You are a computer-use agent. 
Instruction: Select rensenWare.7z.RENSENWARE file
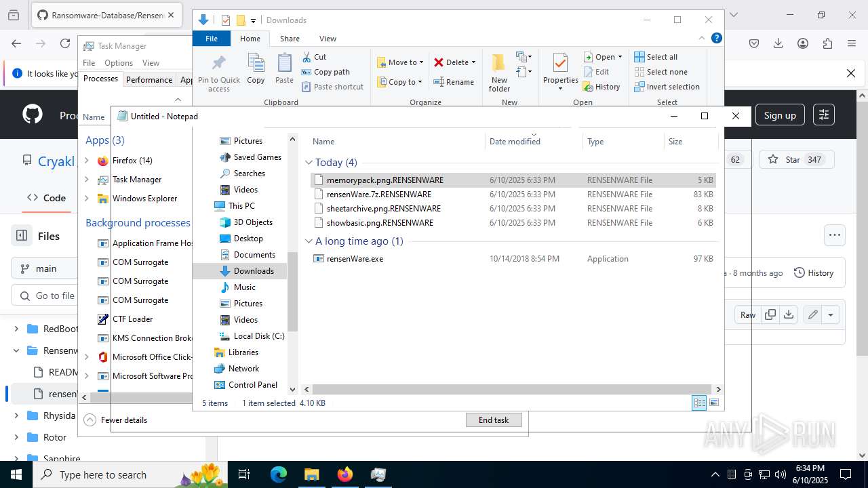pyautogui.click(x=379, y=195)
